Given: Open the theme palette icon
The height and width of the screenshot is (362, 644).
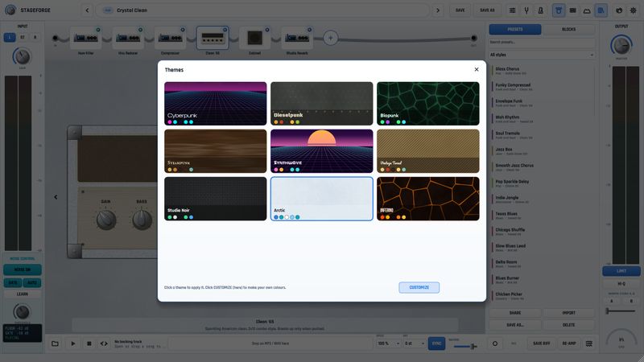Looking at the screenshot, I should 619,10.
